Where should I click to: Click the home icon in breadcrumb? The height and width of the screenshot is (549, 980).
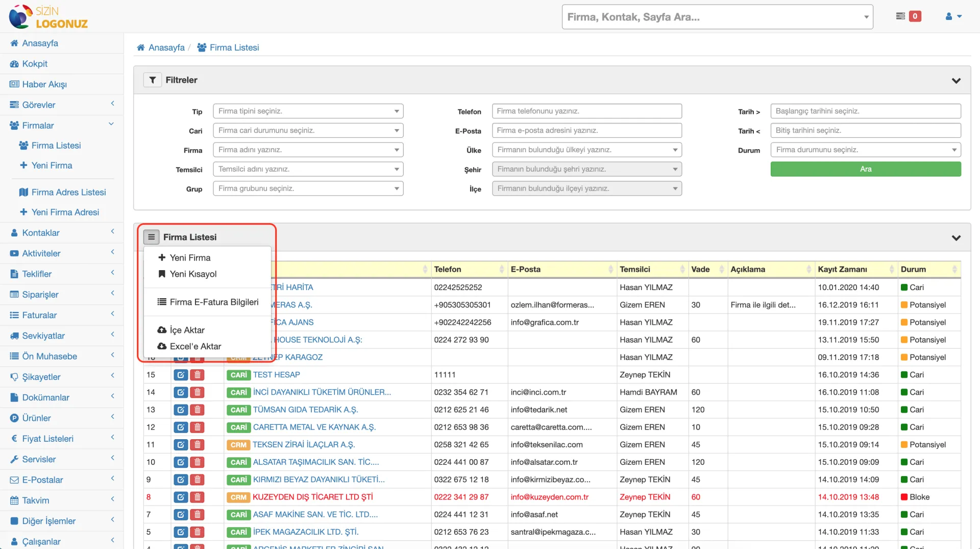click(140, 47)
